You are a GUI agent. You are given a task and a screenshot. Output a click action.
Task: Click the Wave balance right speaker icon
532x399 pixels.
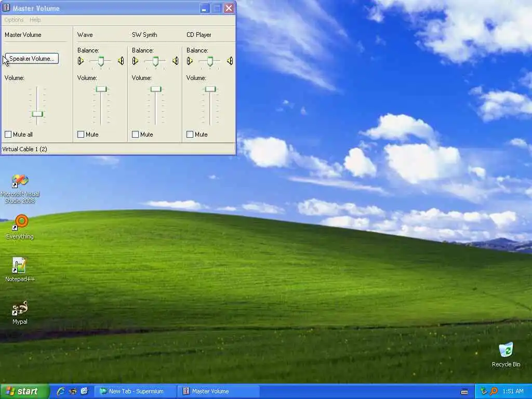tap(121, 61)
